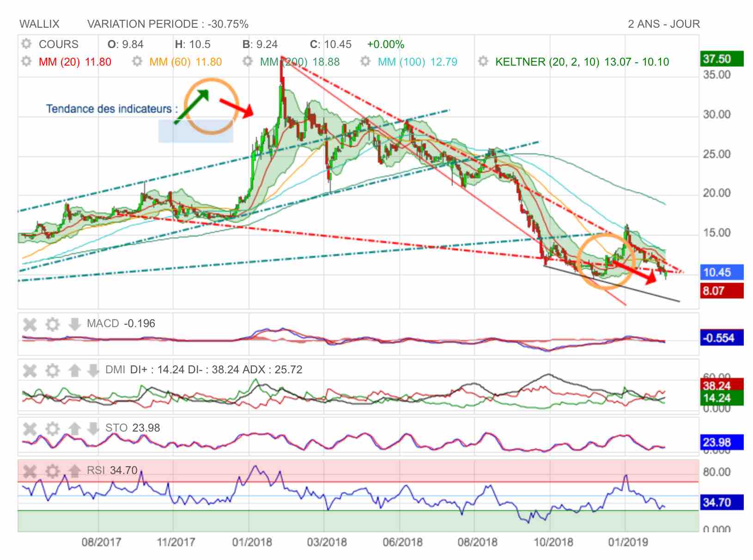
Task: Click the 06/2018 date label
Action: coord(402,542)
